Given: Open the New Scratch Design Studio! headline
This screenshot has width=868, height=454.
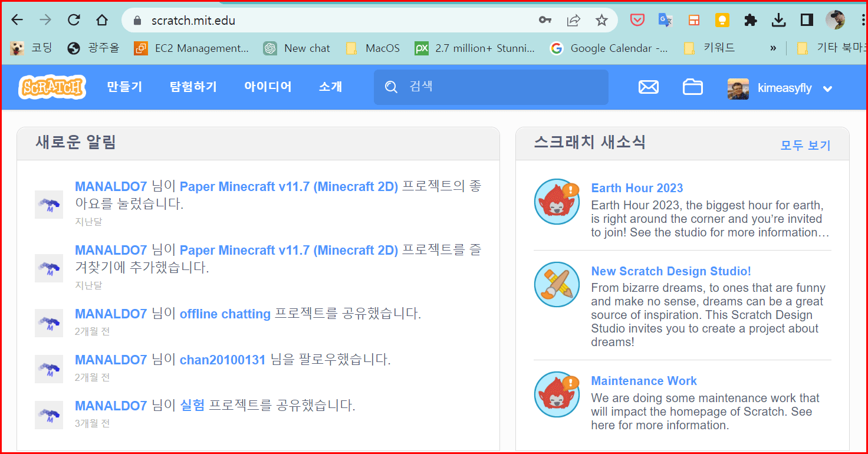Looking at the screenshot, I should (x=671, y=271).
